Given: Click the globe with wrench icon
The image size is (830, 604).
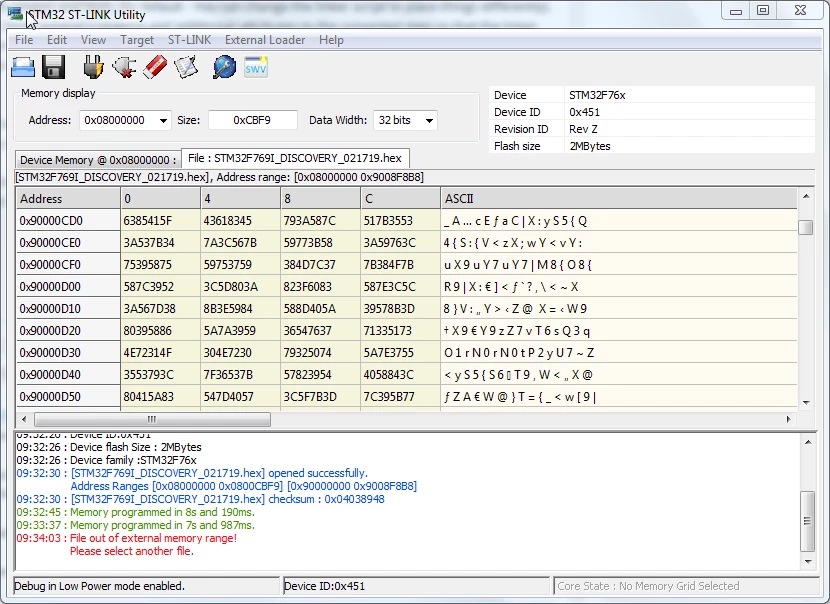Looking at the screenshot, I should (x=224, y=67).
